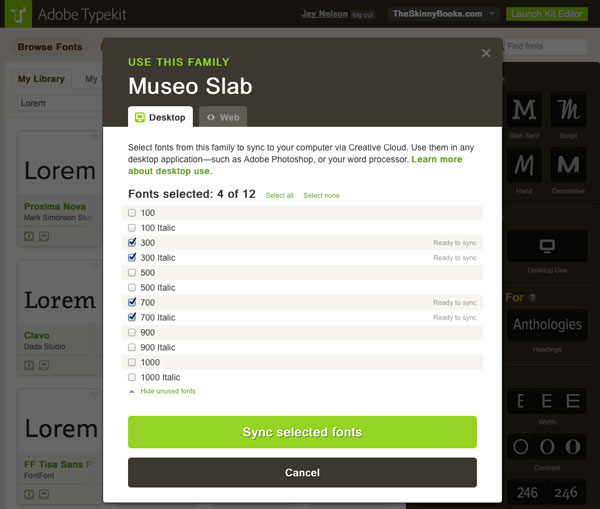This screenshot has width=600, height=509.
Task: Click the help question mark beside For
Action: tap(532, 298)
